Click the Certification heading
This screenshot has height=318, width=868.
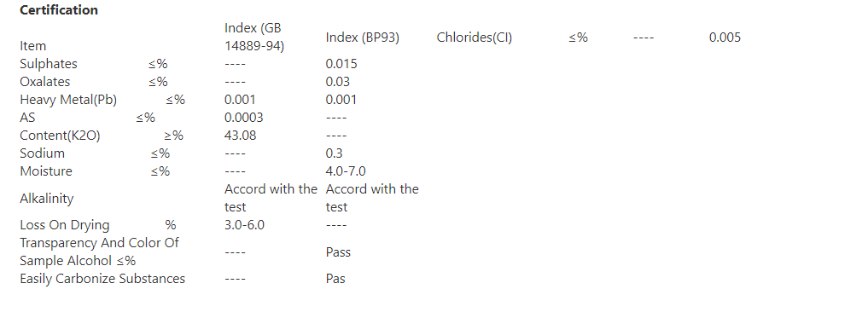pos(59,10)
